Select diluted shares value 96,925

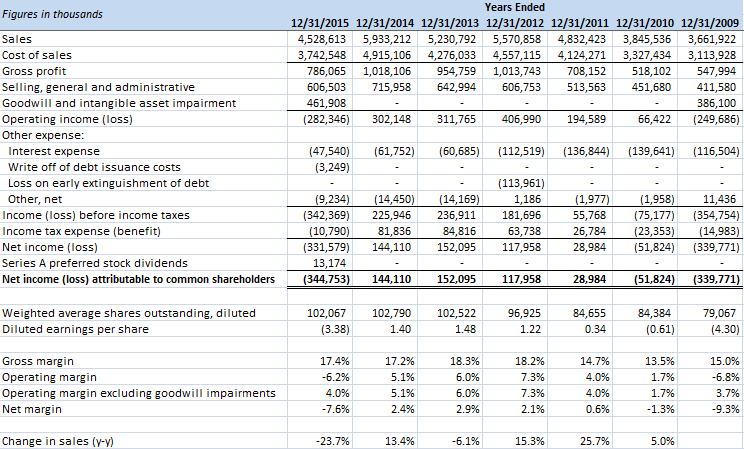(524, 313)
